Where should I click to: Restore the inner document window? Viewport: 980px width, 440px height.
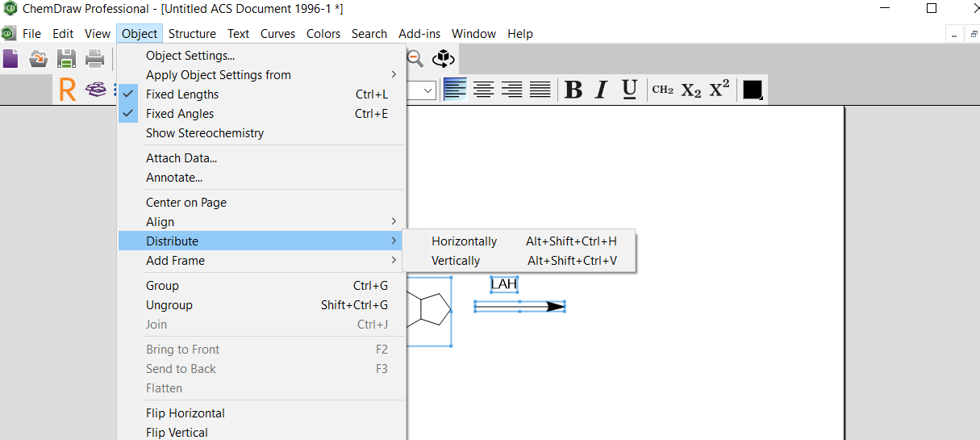974,35
